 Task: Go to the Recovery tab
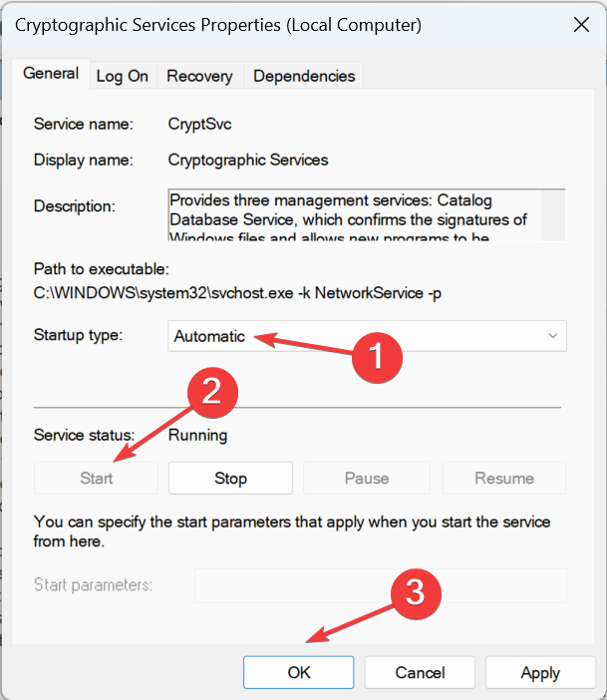tap(199, 76)
